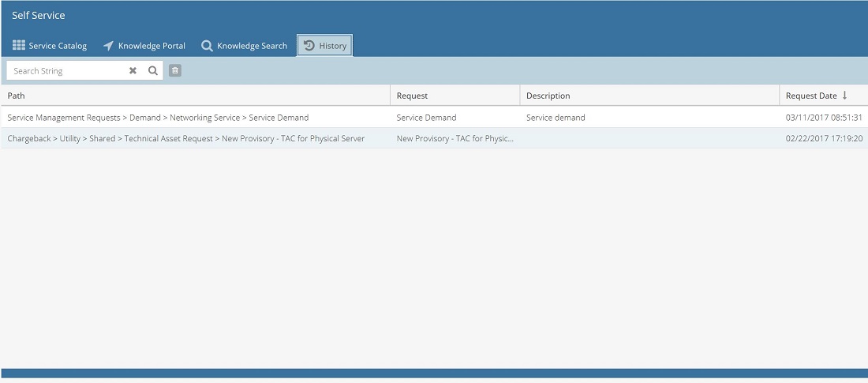Viewport: 868px width, 383px height.
Task: Click the truncated New Provisory request cell
Action: (x=455, y=138)
